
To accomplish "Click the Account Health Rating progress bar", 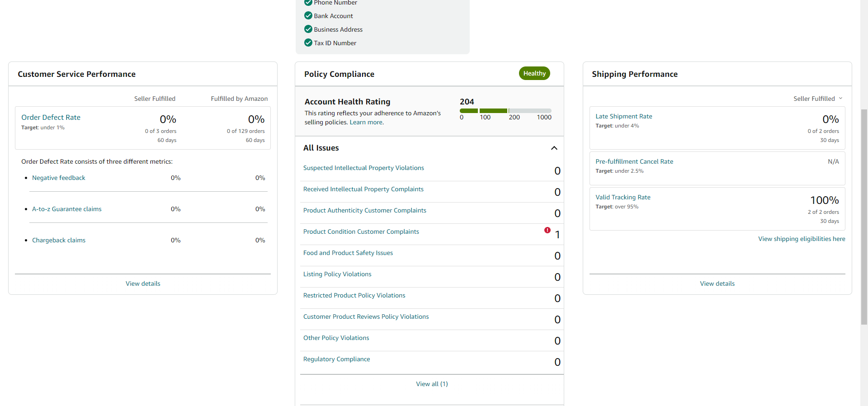I will [505, 110].
